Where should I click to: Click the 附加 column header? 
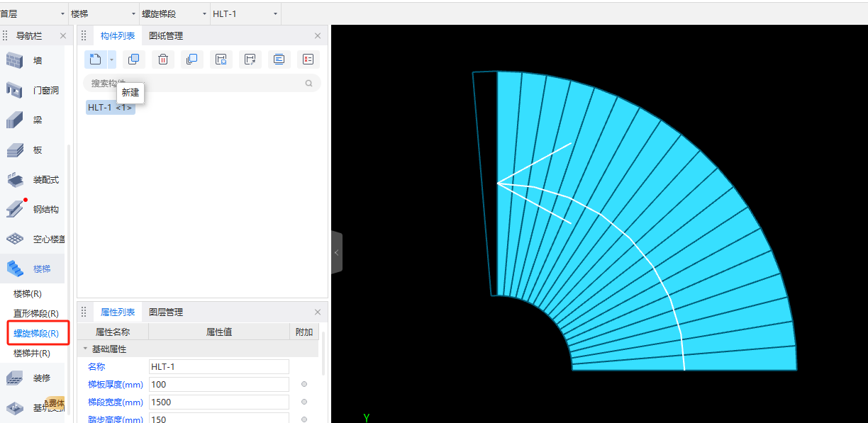(x=304, y=332)
